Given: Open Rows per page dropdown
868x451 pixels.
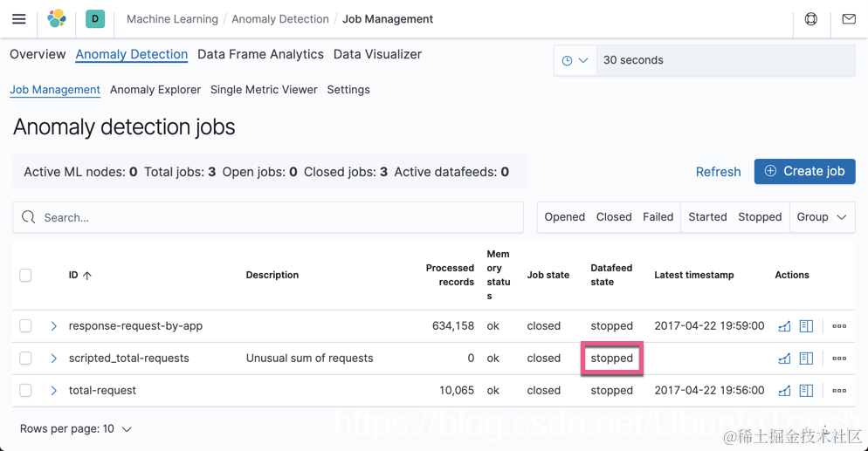Looking at the screenshot, I should click(76, 429).
